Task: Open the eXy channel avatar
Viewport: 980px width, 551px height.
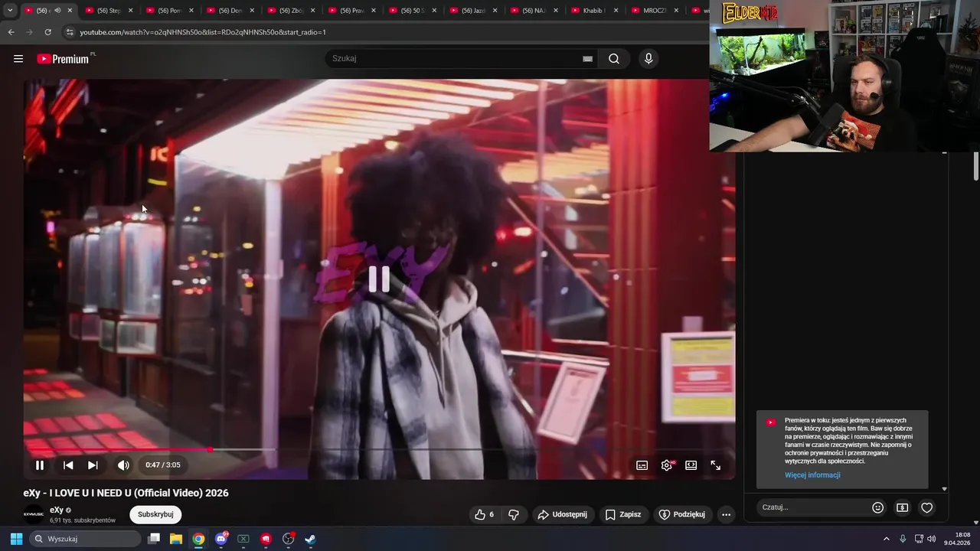Action: (x=34, y=514)
